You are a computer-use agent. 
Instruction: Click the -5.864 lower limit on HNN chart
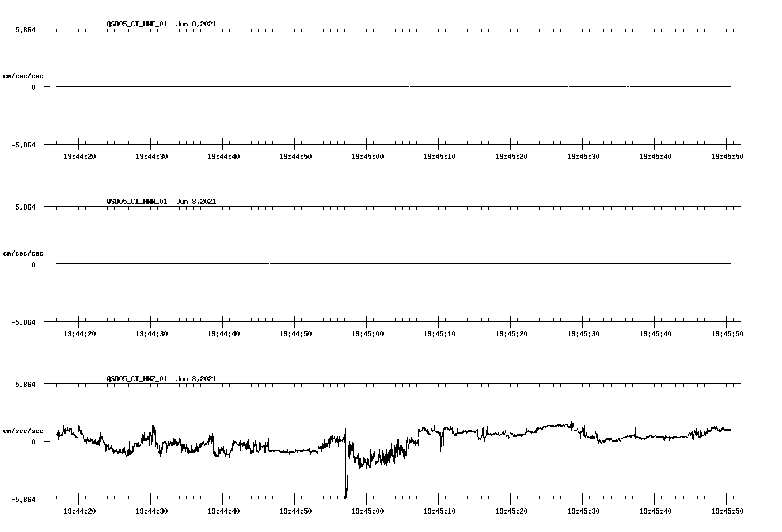tap(23, 322)
